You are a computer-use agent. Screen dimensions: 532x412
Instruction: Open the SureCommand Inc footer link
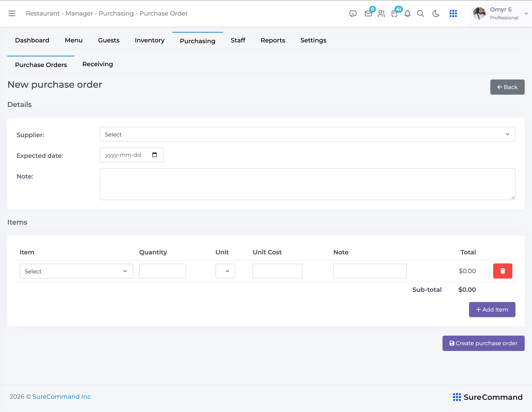click(x=61, y=397)
